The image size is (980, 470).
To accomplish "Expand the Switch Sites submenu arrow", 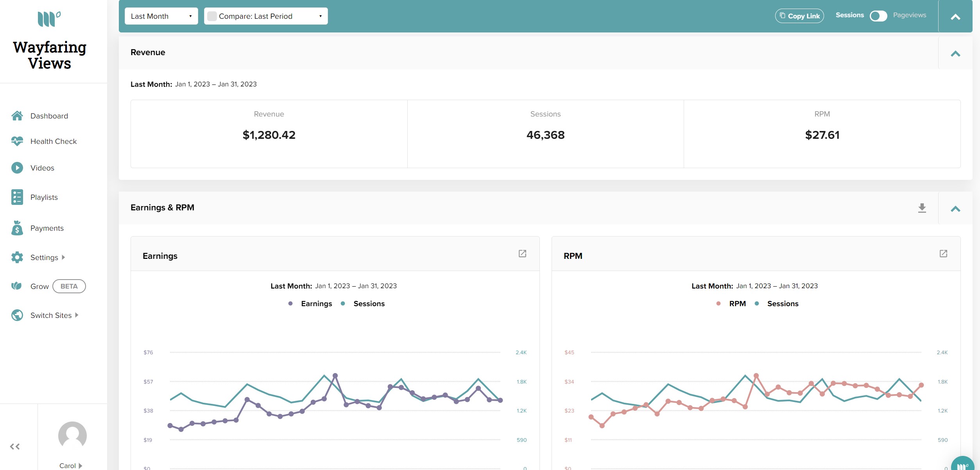I will click(77, 315).
